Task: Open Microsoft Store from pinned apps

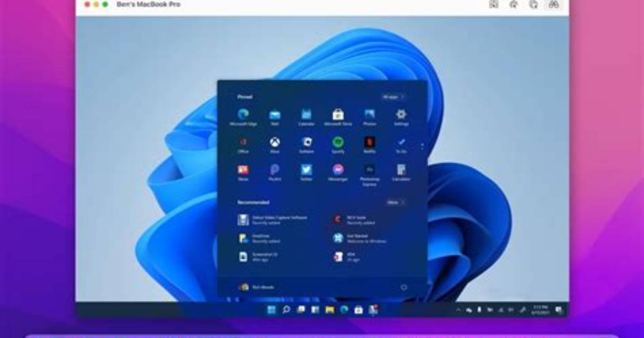Action: click(x=338, y=117)
